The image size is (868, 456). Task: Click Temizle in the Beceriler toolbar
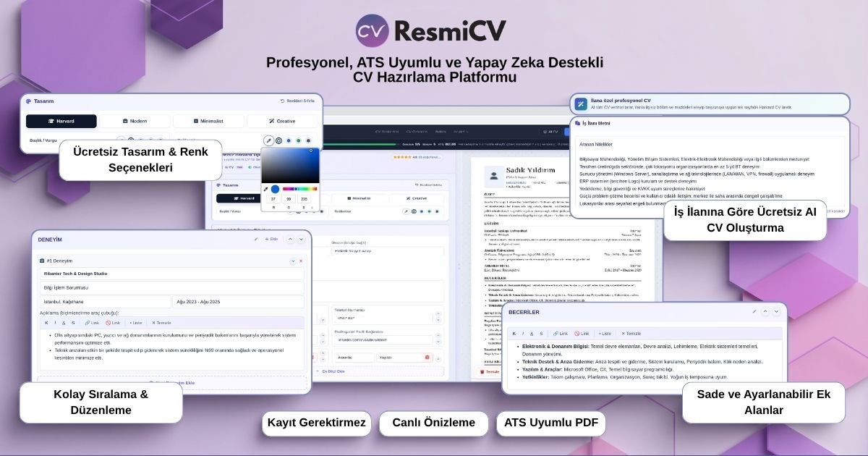(630, 334)
